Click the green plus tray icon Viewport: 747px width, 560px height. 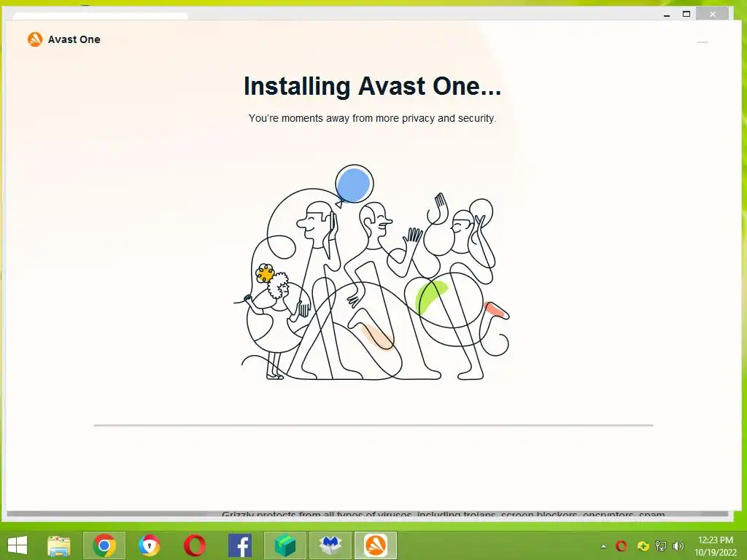pos(643,545)
